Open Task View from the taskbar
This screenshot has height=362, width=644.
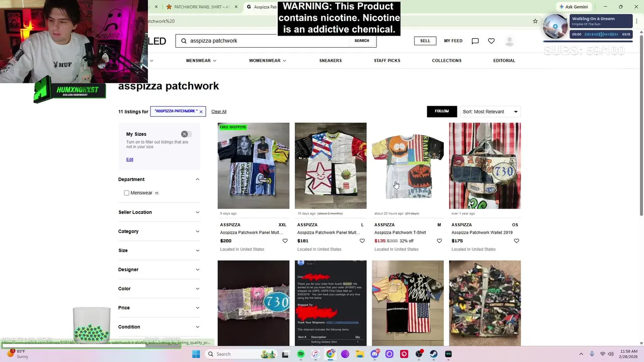tap(285, 354)
